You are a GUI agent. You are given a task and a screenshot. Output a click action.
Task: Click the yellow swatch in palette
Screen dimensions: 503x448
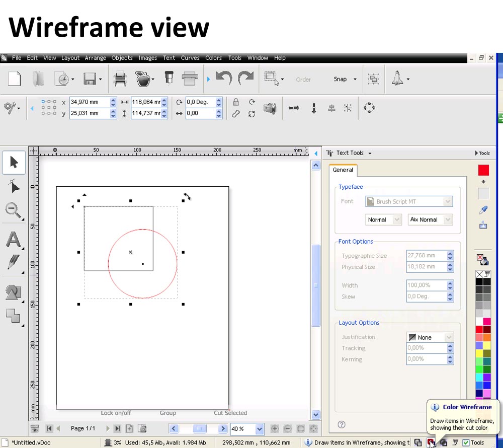(x=479, y=353)
